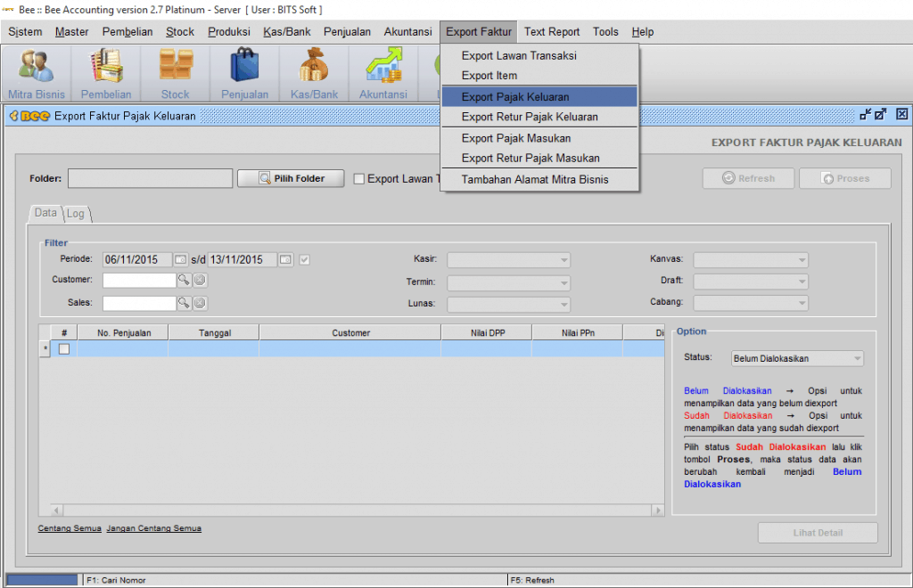This screenshot has width=913, height=588.
Task: Open the Penjualan menu in menu bar
Action: (x=347, y=32)
